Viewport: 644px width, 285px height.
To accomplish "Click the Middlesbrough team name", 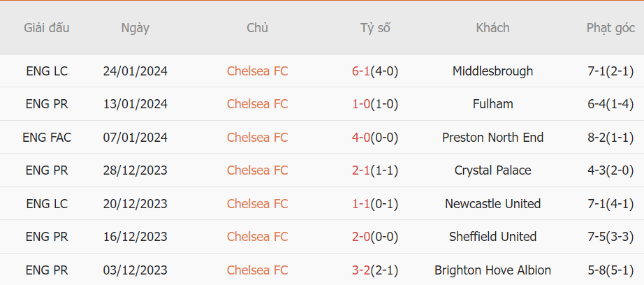I will 492,71.
